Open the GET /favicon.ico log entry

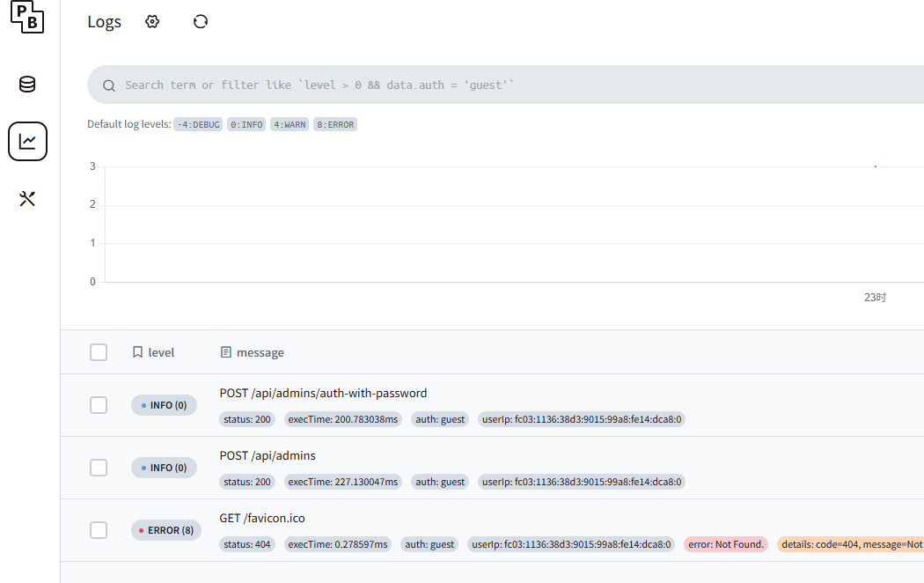[262, 518]
